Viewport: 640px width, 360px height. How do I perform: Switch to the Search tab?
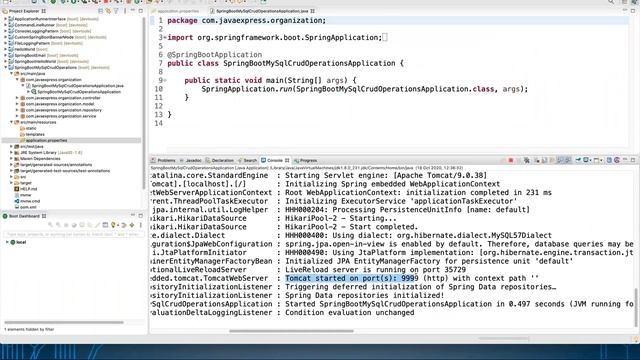tap(247, 160)
